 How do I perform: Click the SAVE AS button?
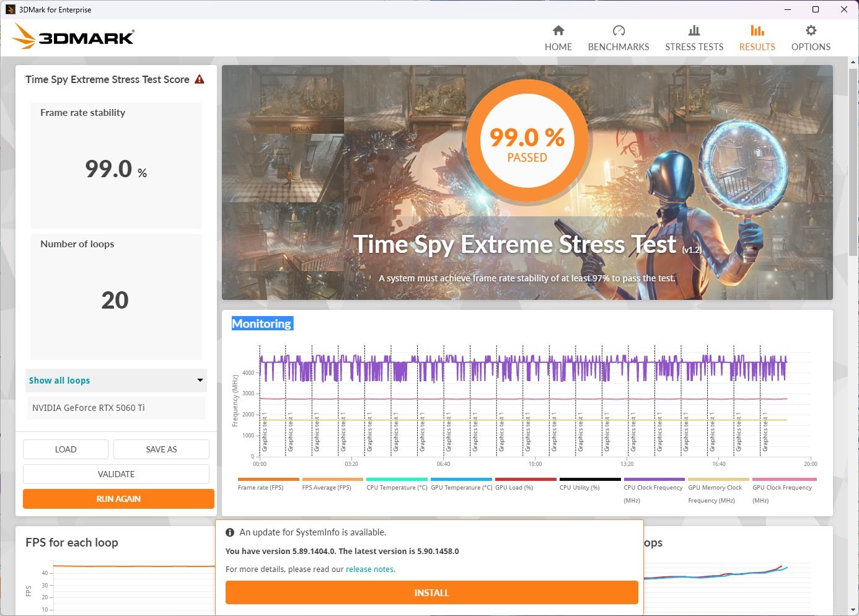pyautogui.click(x=161, y=449)
